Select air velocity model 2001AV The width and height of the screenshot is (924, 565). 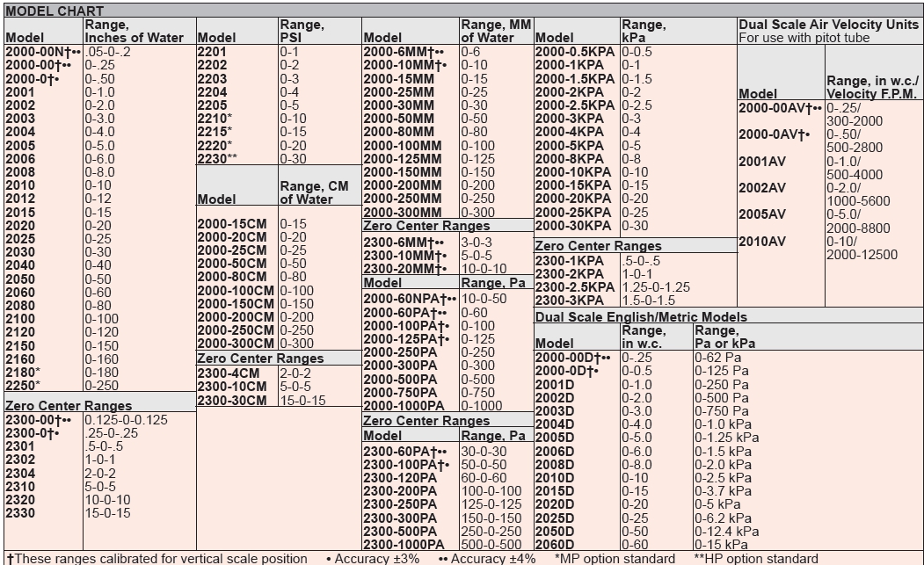pos(761,162)
